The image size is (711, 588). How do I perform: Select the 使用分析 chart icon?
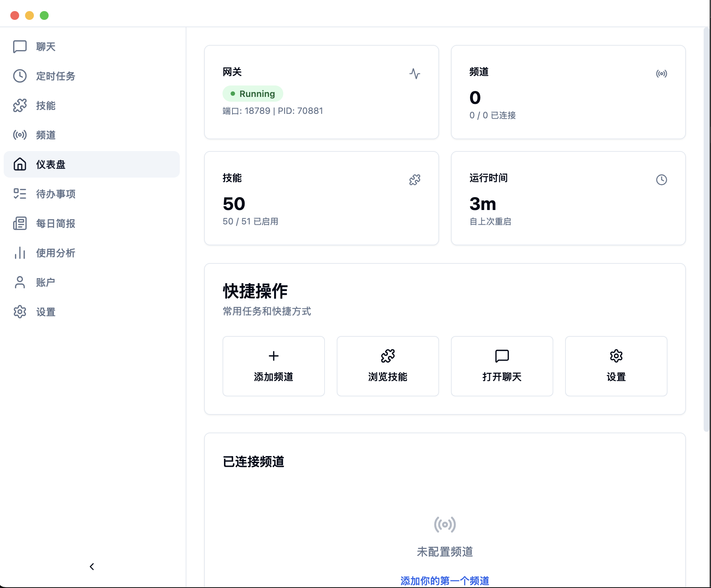pyautogui.click(x=20, y=253)
